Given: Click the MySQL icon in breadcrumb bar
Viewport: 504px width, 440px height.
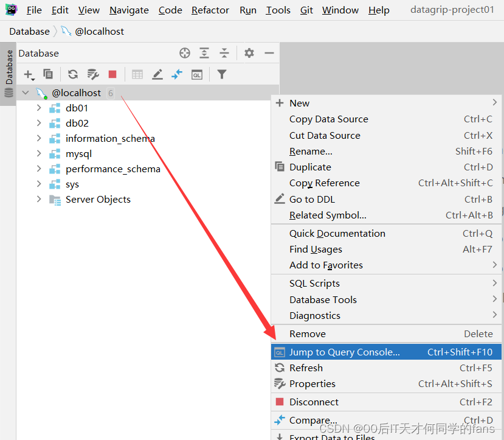Looking at the screenshot, I should click(x=66, y=31).
